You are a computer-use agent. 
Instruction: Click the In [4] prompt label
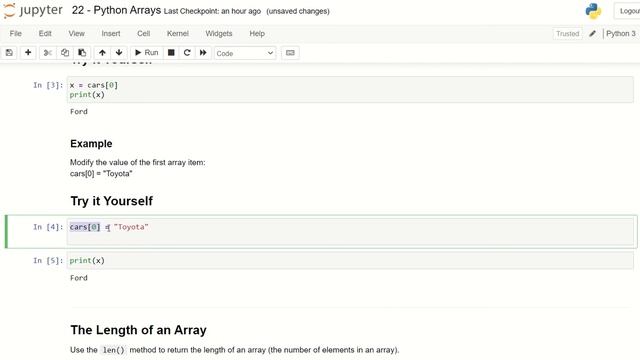(x=48, y=227)
